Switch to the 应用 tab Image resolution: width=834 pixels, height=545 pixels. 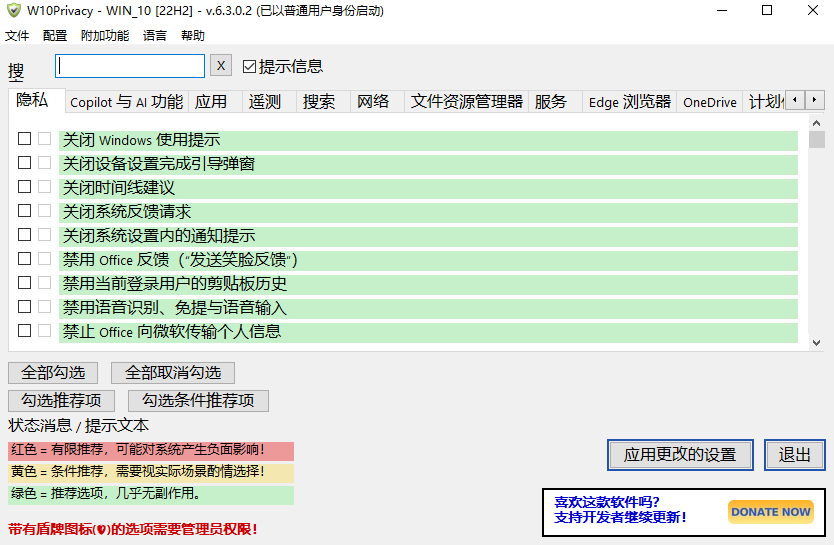[215, 102]
